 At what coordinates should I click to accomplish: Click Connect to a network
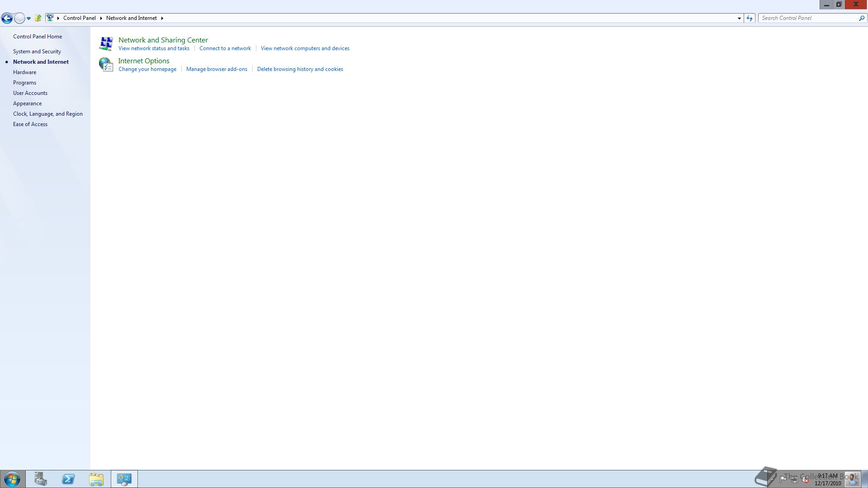[225, 48]
